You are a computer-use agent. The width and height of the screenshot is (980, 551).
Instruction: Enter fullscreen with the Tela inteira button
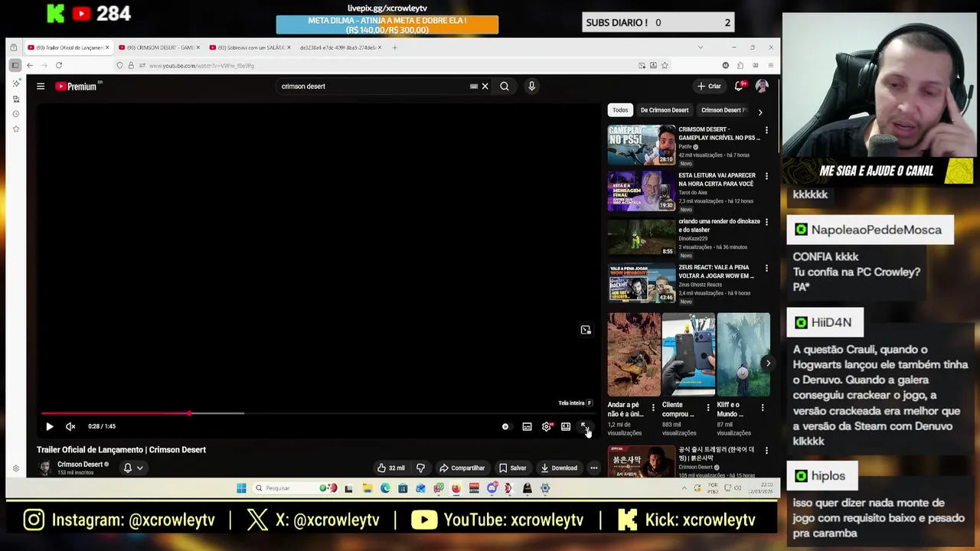point(585,426)
